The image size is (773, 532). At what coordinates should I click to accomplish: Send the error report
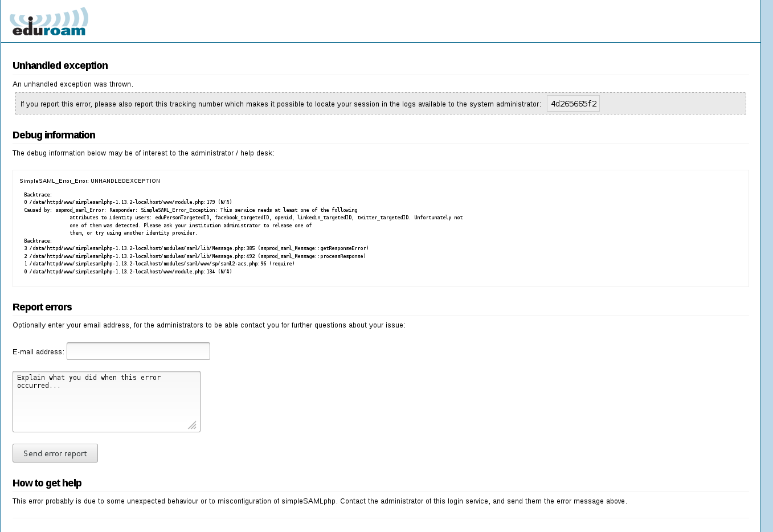55,453
